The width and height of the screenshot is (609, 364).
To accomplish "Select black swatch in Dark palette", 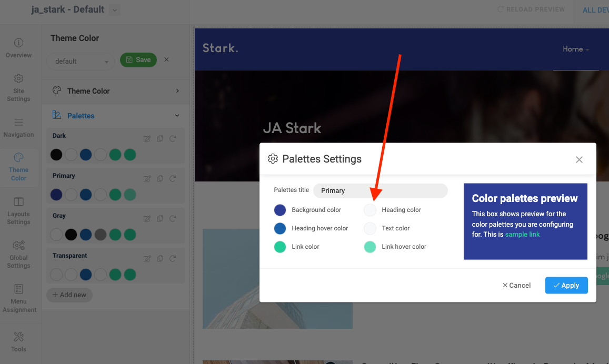I will pos(56,155).
